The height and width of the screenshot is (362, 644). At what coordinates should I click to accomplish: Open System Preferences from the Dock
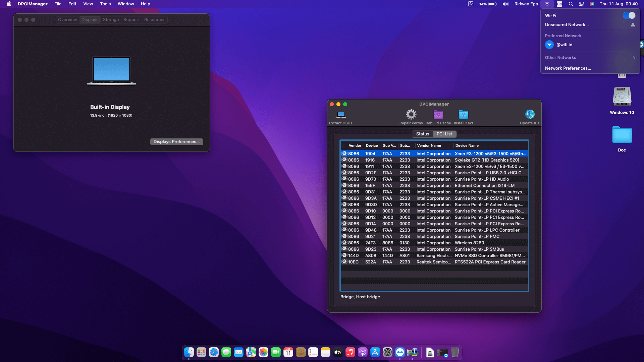387,352
